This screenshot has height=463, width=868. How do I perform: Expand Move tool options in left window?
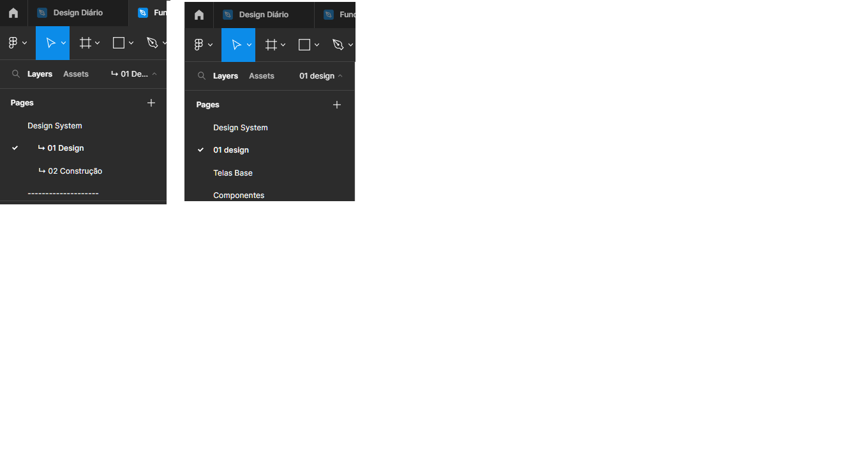point(63,43)
